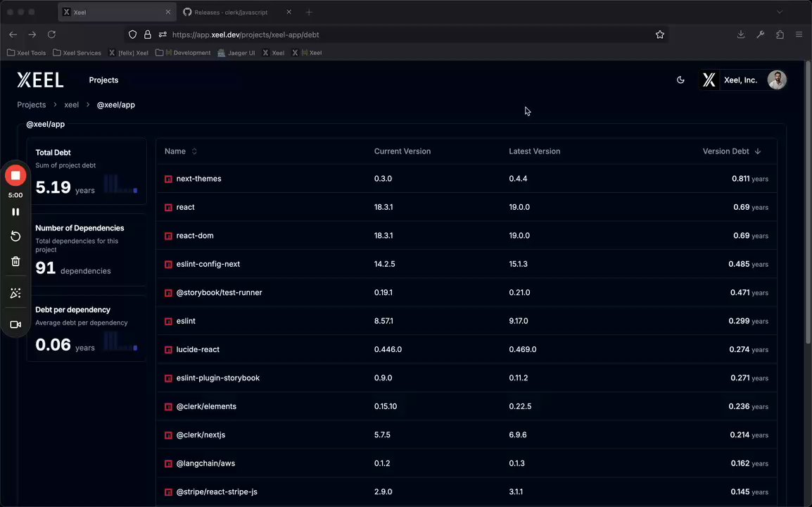The image size is (812, 507).
Task: Sort table by Name column
Action: pyautogui.click(x=181, y=151)
